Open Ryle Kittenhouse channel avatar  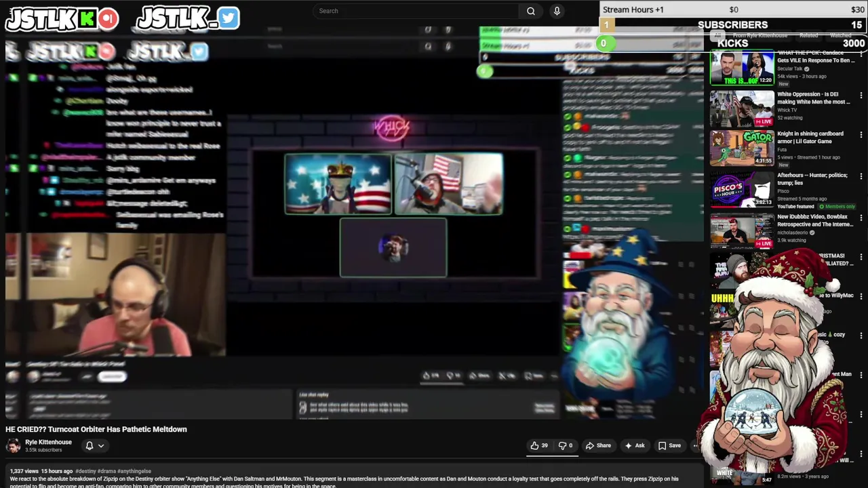pyautogui.click(x=13, y=445)
